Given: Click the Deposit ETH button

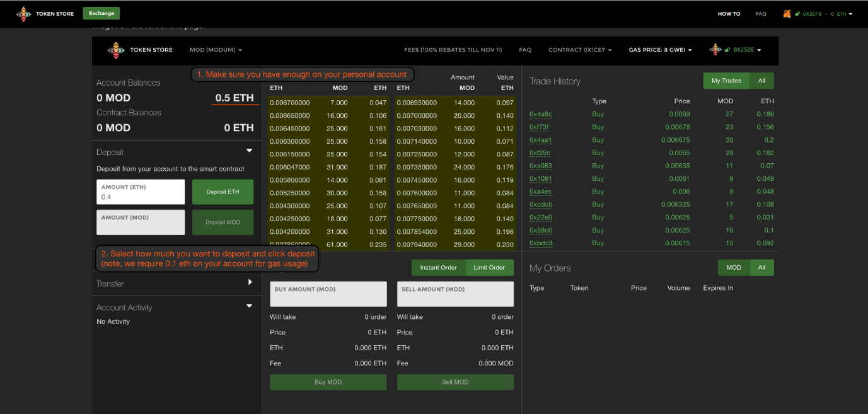Looking at the screenshot, I should tap(223, 192).
